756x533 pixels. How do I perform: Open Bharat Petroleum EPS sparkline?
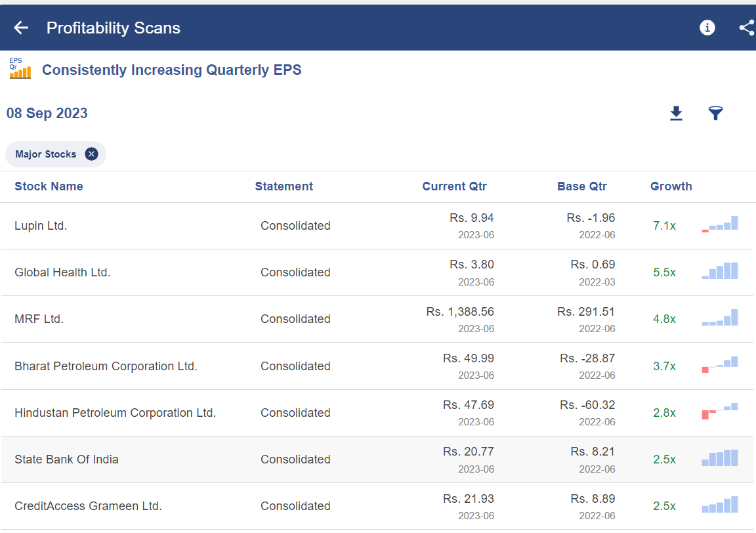(720, 365)
